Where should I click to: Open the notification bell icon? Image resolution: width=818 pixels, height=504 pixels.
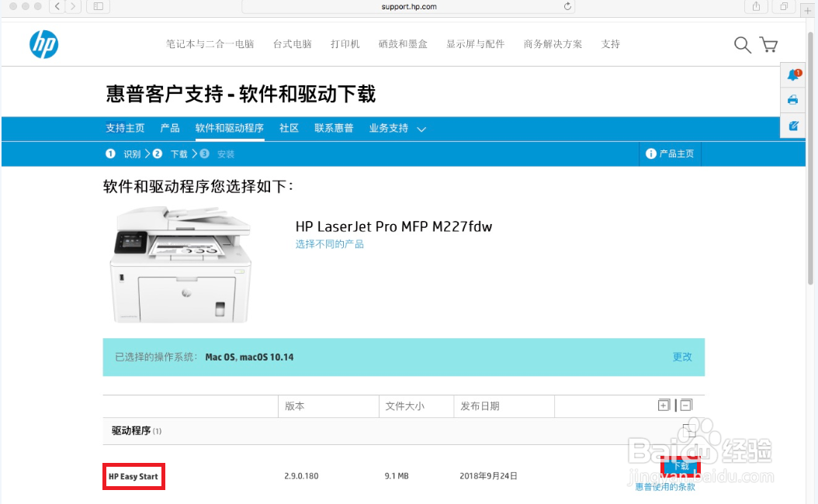pos(793,75)
